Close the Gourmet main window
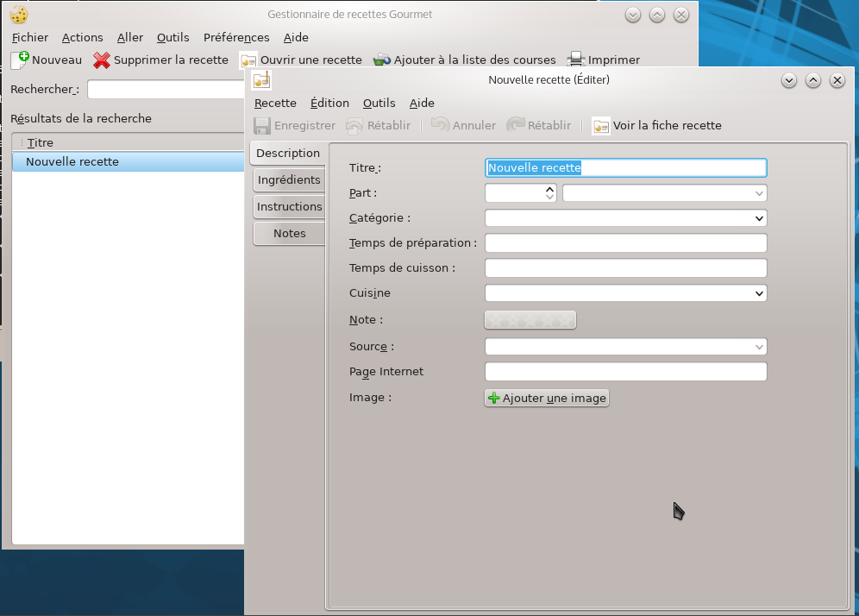This screenshot has height=616, width=859. click(681, 15)
